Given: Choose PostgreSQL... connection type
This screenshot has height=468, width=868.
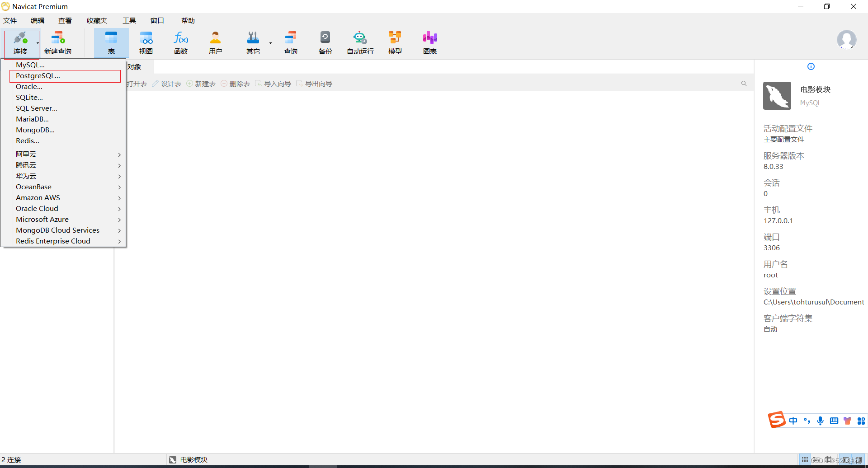Looking at the screenshot, I should coord(63,76).
